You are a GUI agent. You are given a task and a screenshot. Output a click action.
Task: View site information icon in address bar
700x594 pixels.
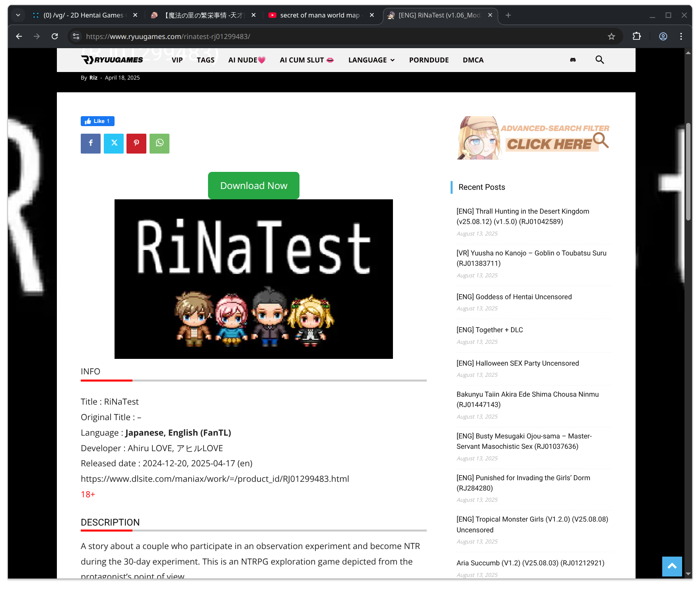tap(76, 37)
